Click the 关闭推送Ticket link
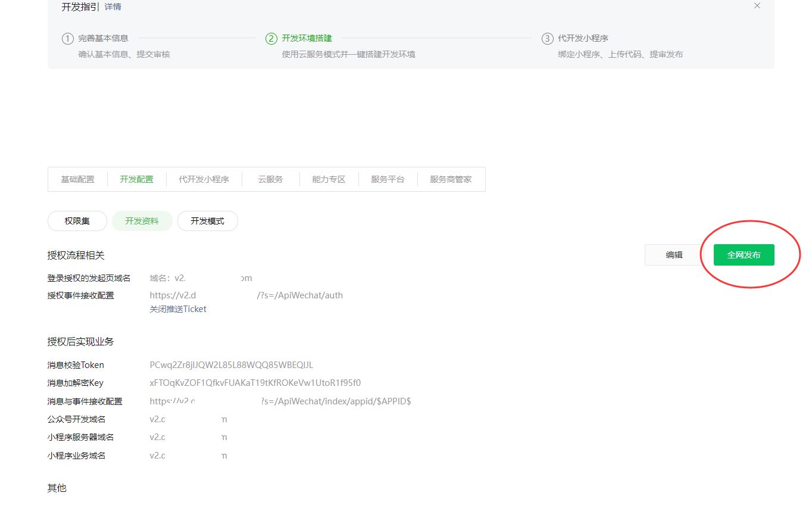Screen dimensions: 812x505 (178, 309)
